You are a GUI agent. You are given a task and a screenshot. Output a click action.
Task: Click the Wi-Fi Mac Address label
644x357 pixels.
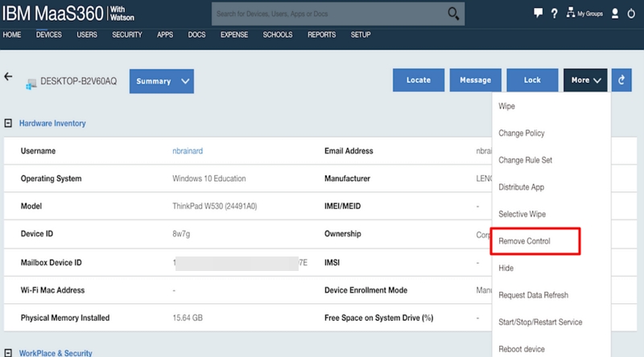coord(52,290)
